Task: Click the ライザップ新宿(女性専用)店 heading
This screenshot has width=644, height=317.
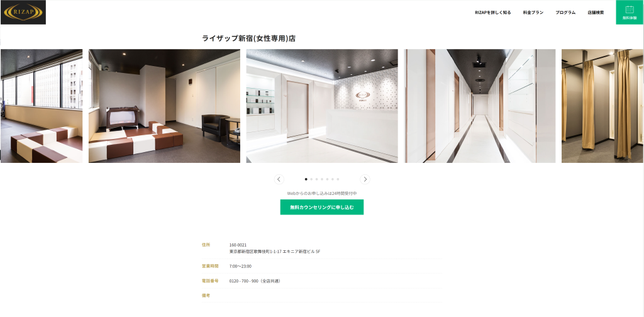Action: coord(248,38)
